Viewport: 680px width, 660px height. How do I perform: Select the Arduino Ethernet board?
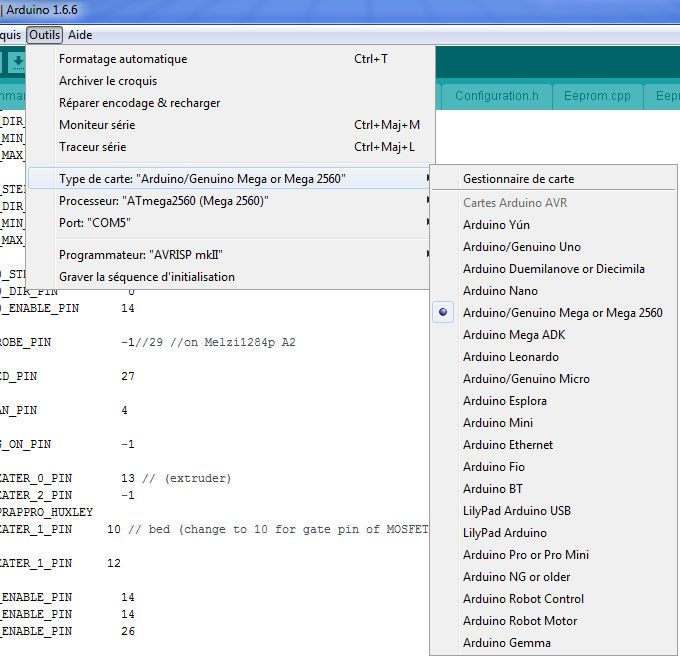pos(554,445)
